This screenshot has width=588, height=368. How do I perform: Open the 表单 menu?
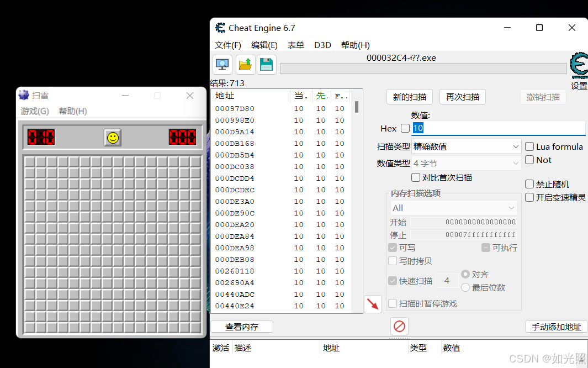point(295,45)
